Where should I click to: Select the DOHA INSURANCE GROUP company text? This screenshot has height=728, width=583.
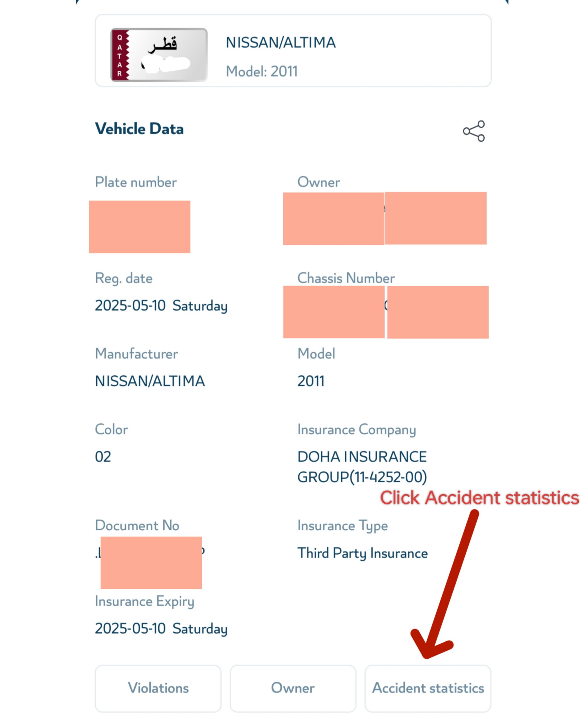[x=362, y=467]
